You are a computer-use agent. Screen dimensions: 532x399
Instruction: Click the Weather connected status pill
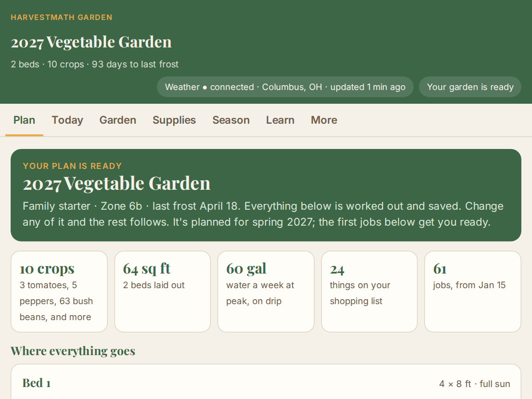coord(285,87)
